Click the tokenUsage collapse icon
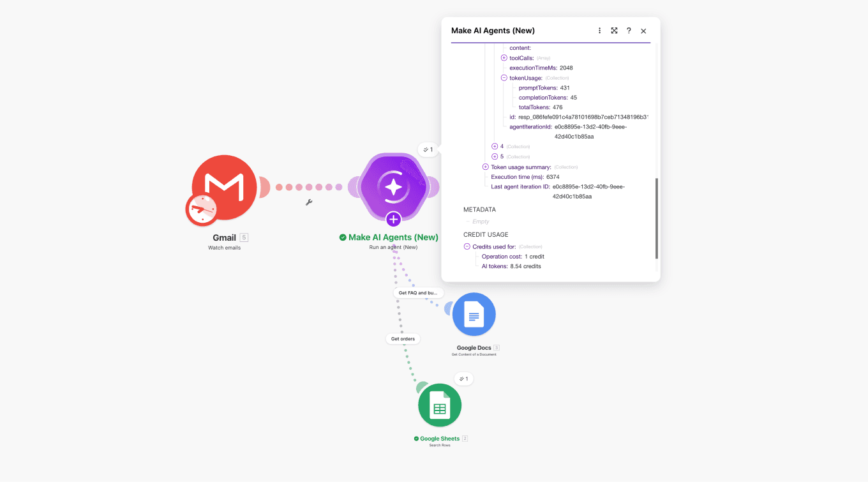 [x=504, y=77]
